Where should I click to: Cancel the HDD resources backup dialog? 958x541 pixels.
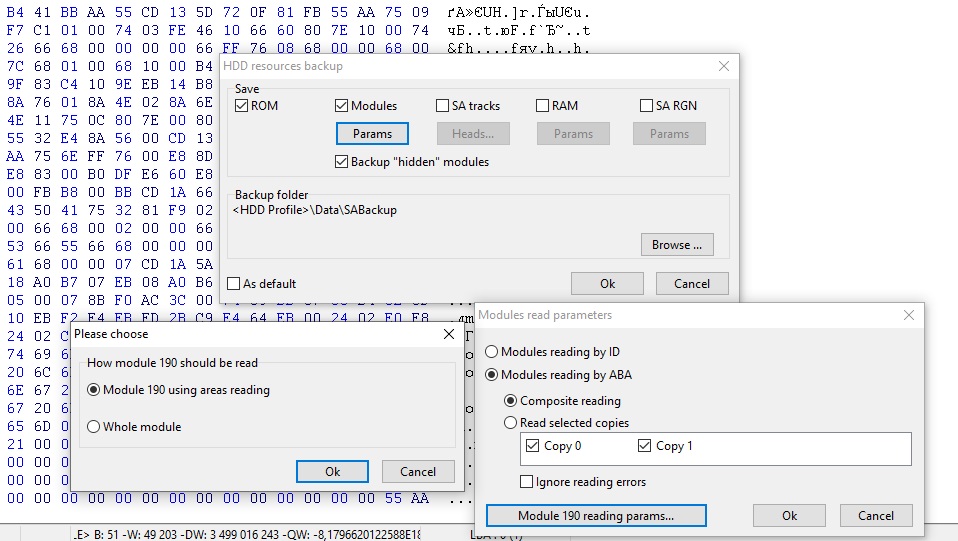[691, 284]
